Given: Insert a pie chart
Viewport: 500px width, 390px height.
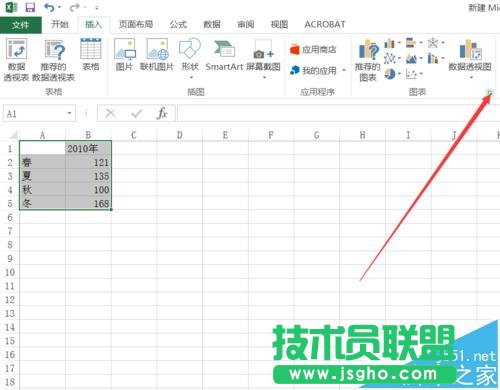Looking at the screenshot, I should pyautogui.click(x=390, y=74).
